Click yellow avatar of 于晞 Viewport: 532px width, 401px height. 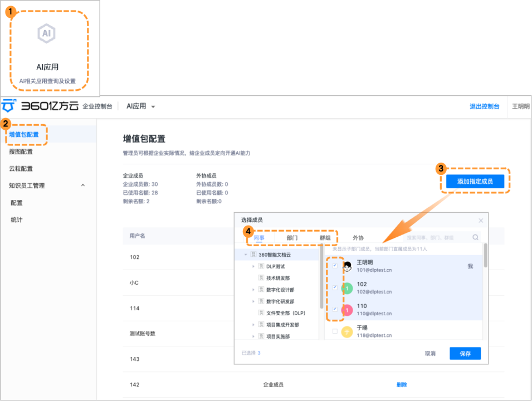point(346,332)
